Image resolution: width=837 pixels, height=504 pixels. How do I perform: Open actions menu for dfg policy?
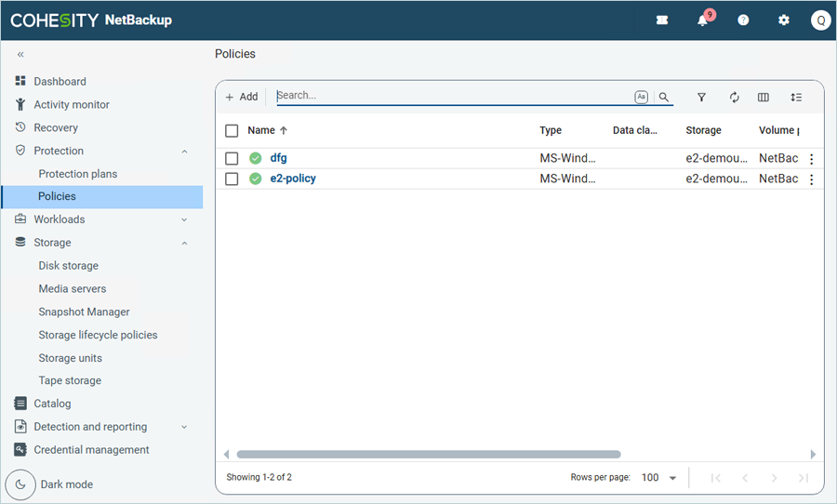point(811,159)
